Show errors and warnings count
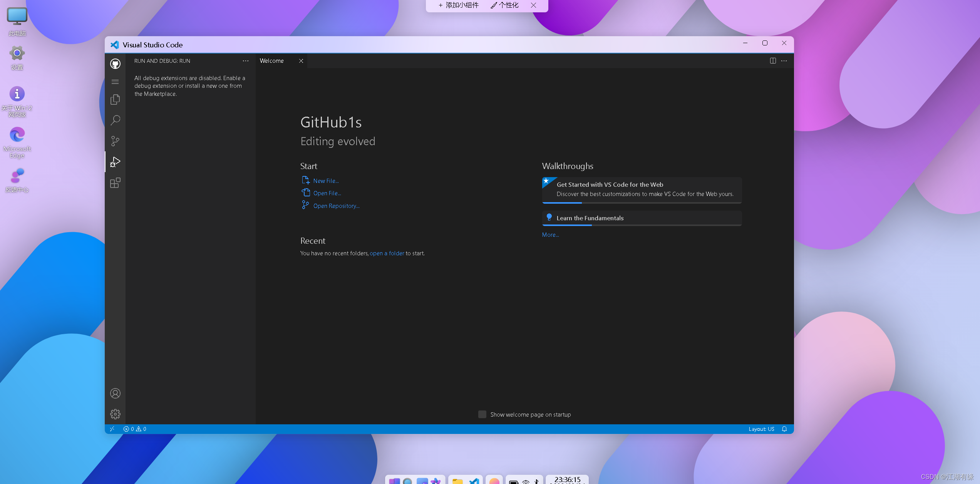Screen dimensions: 980x484 135,429
